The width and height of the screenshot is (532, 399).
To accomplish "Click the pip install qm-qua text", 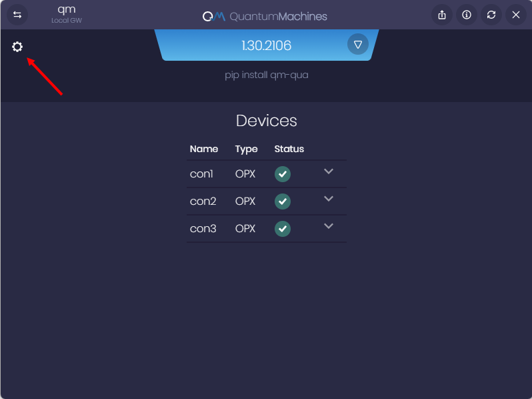I will [x=266, y=75].
